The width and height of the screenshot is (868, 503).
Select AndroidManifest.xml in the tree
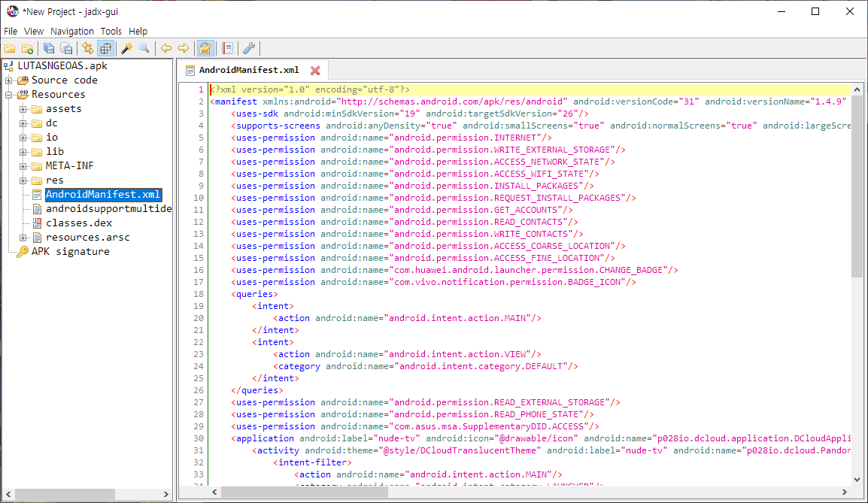pyautogui.click(x=103, y=195)
